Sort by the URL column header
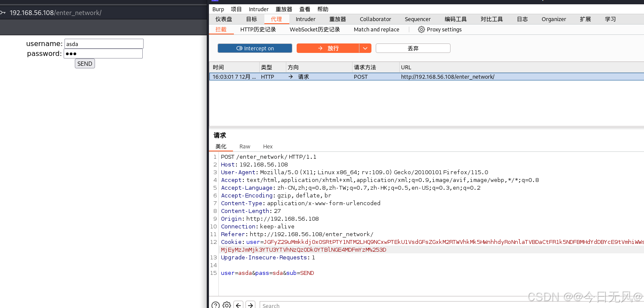This screenshot has height=308, width=644. click(x=521, y=68)
